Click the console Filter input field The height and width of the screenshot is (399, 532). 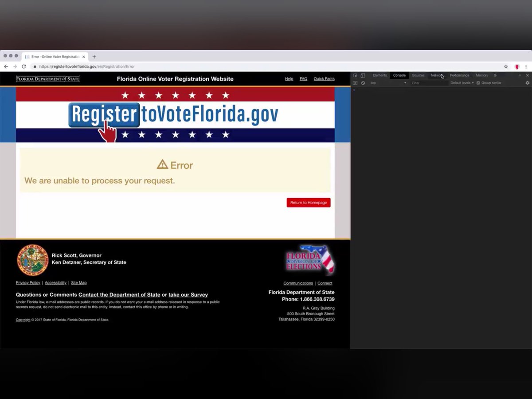click(429, 83)
